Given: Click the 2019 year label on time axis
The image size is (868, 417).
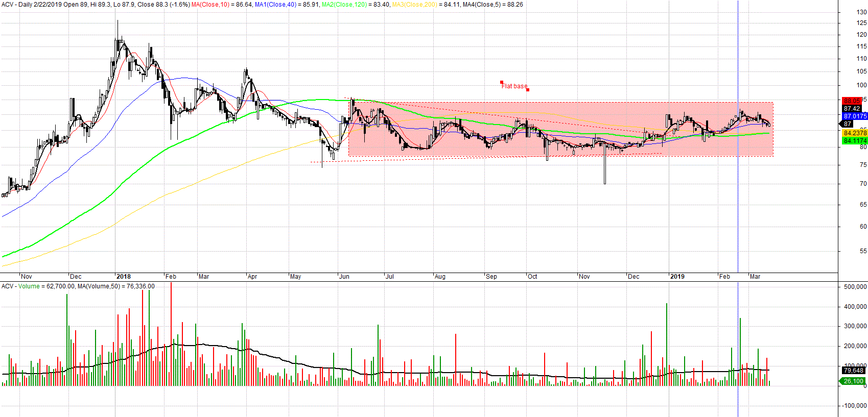Looking at the screenshot, I should 677,277.
